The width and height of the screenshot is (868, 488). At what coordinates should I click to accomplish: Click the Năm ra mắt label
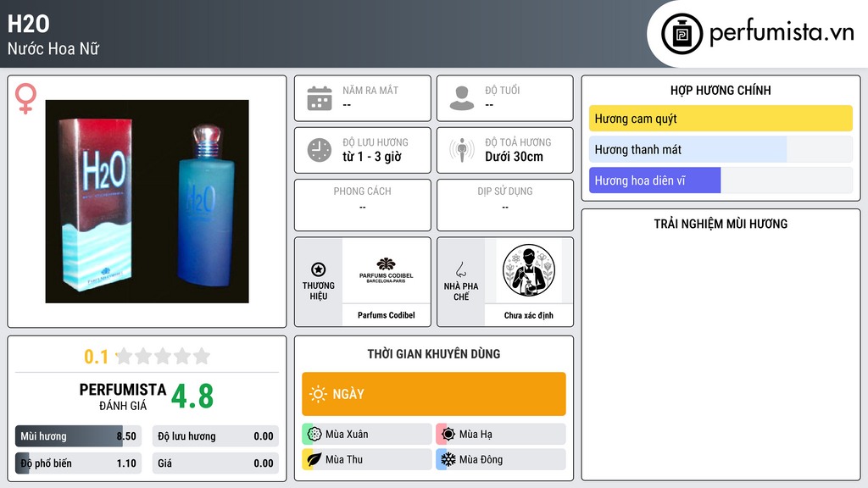370,90
